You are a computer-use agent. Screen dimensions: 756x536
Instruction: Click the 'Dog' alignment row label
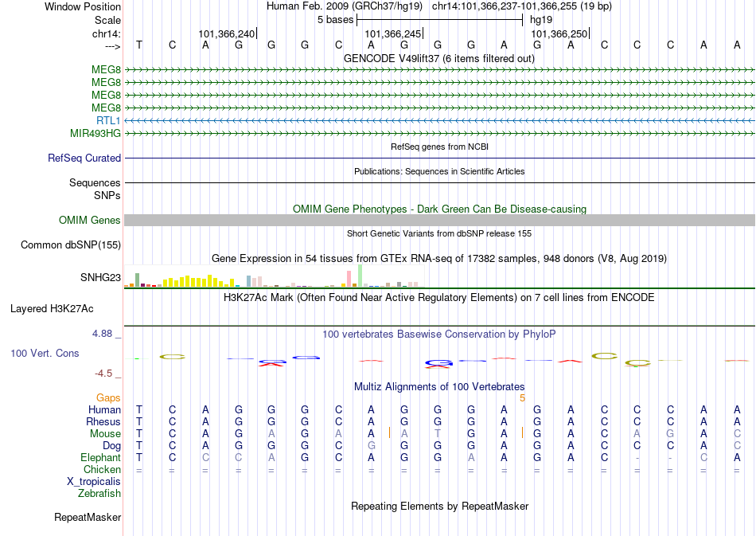point(112,446)
